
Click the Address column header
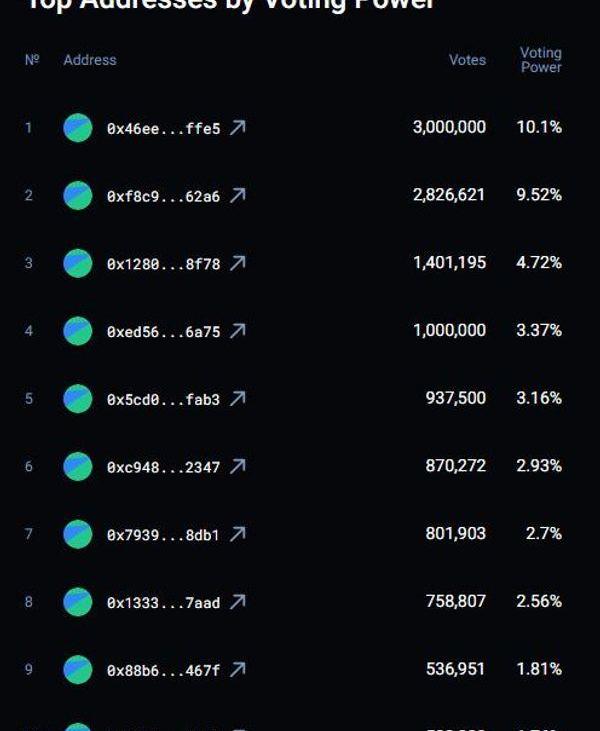point(90,60)
